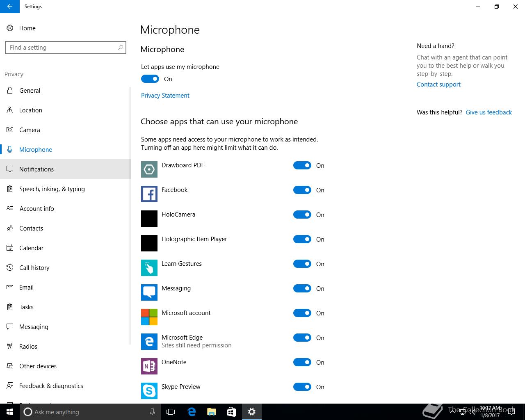Click the Drawboard PDF app icon
525x420 pixels.
click(x=149, y=169)
